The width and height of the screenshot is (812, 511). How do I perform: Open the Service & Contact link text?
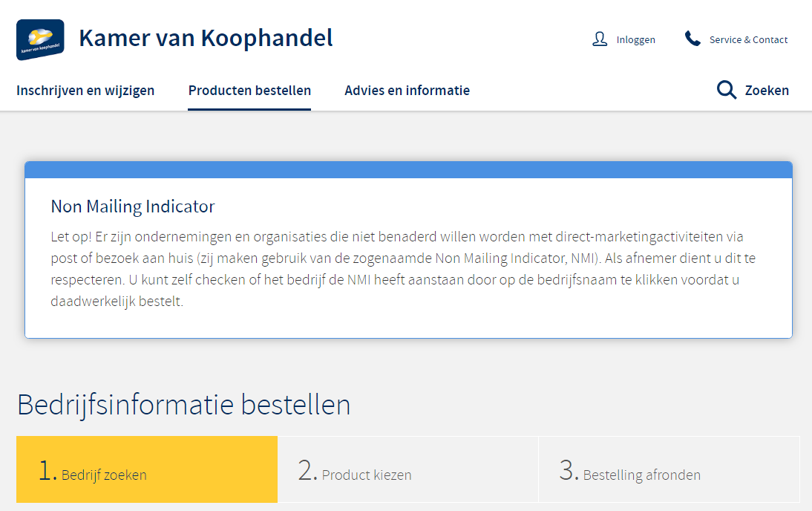pos(748,40)
